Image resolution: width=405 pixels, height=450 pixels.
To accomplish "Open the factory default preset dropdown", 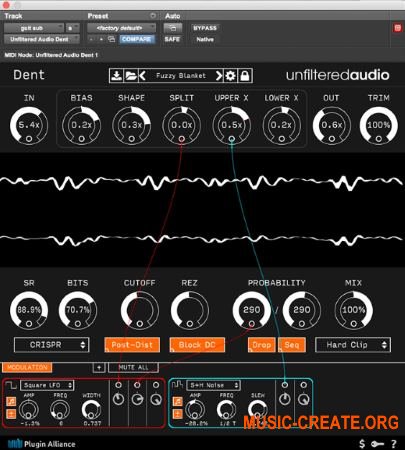I will coord(122,28).
